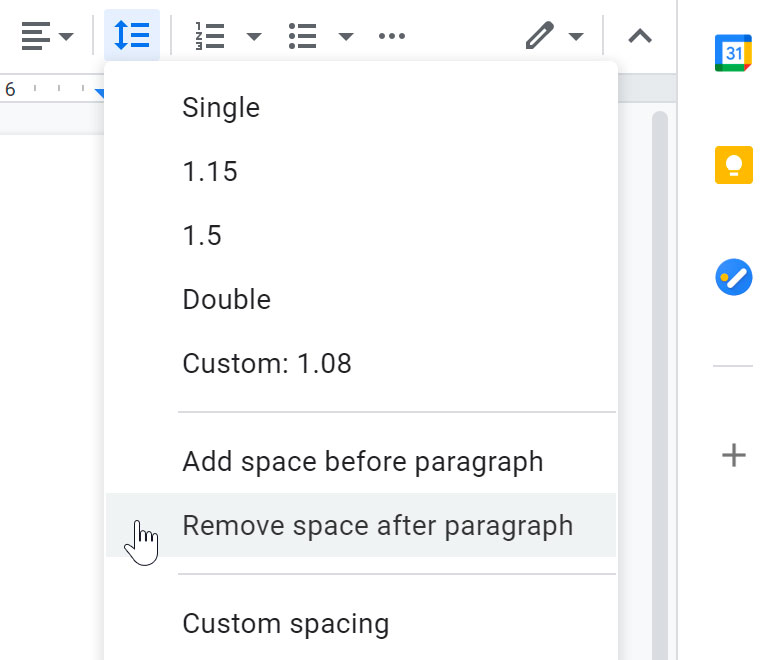Click the numbered list icon
The image size is (780, 660).
209,36
